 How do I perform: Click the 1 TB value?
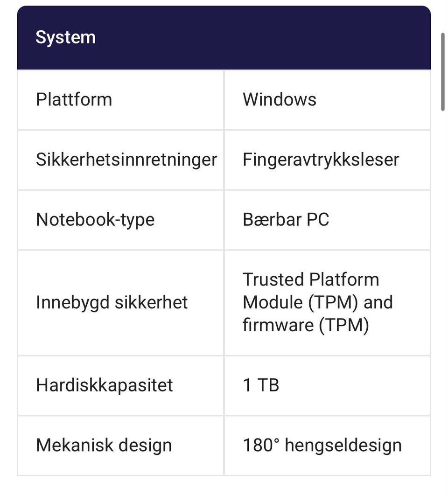pos(261,385)
